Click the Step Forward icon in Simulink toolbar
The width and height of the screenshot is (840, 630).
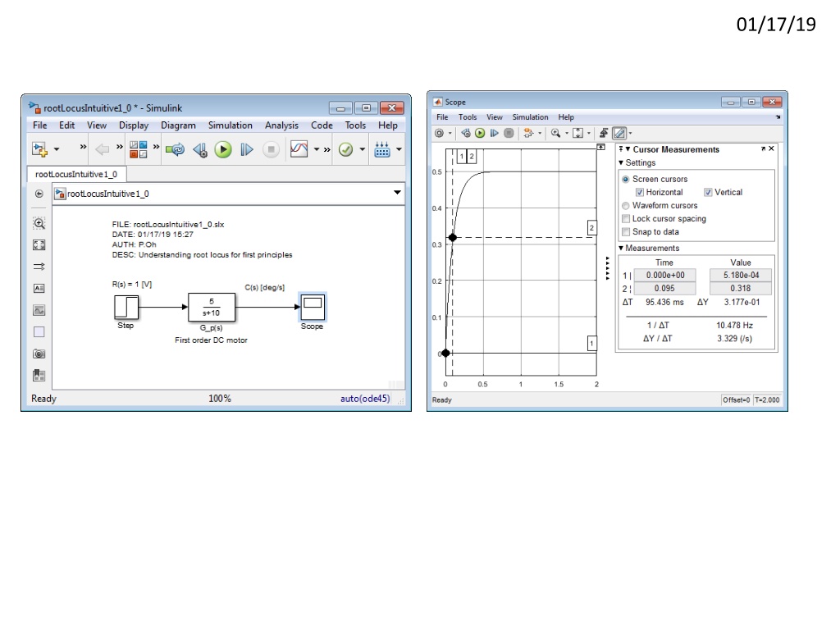(246, 149)
